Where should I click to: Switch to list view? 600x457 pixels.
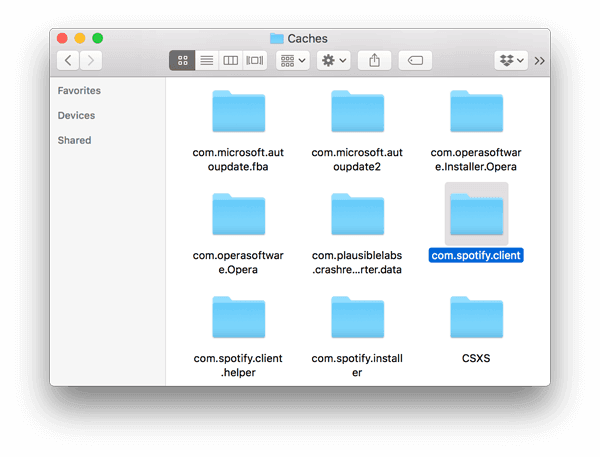point(207,60)
